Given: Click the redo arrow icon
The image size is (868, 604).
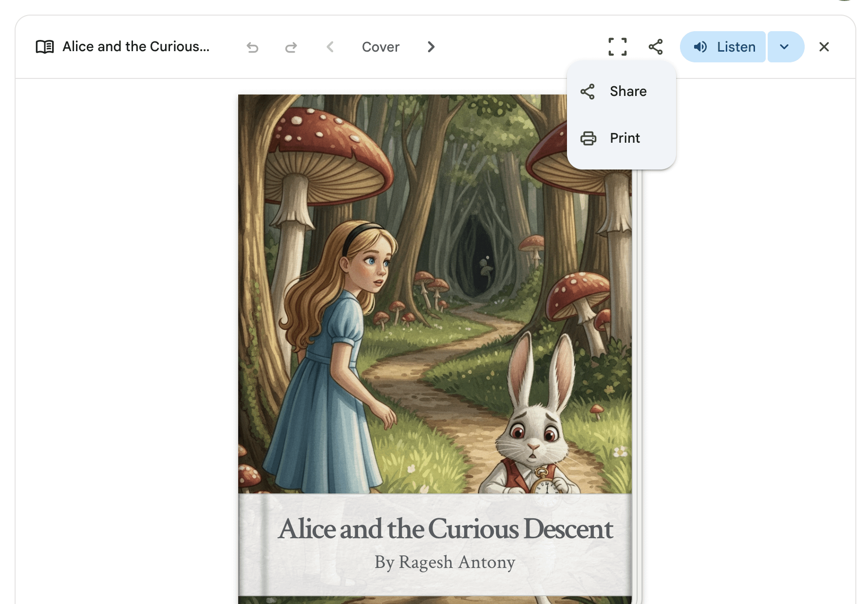Looking at the screenshot, I should [x=291, y=47].
